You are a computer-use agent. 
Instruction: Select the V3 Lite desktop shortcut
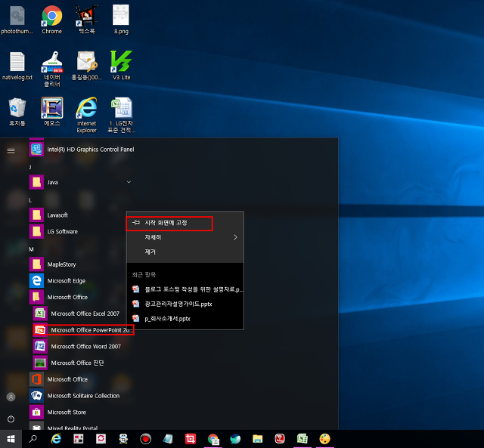pyautogui.click(x=121, y=66)
